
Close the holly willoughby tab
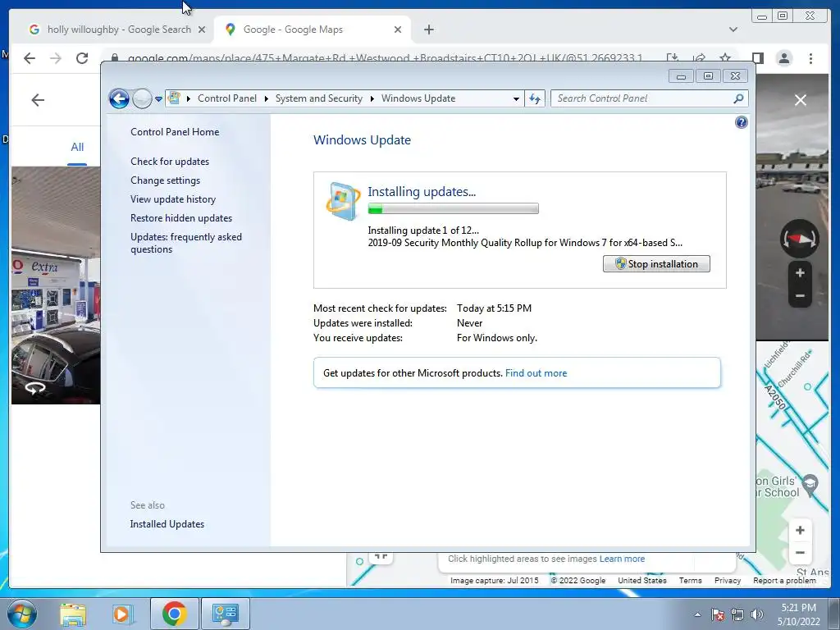point(202,30)
